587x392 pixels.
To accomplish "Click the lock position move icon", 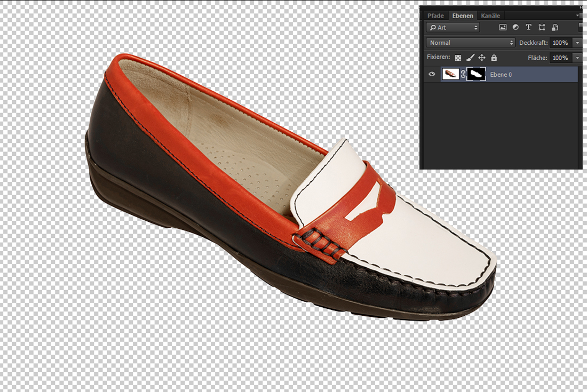I will click(481, 58).
